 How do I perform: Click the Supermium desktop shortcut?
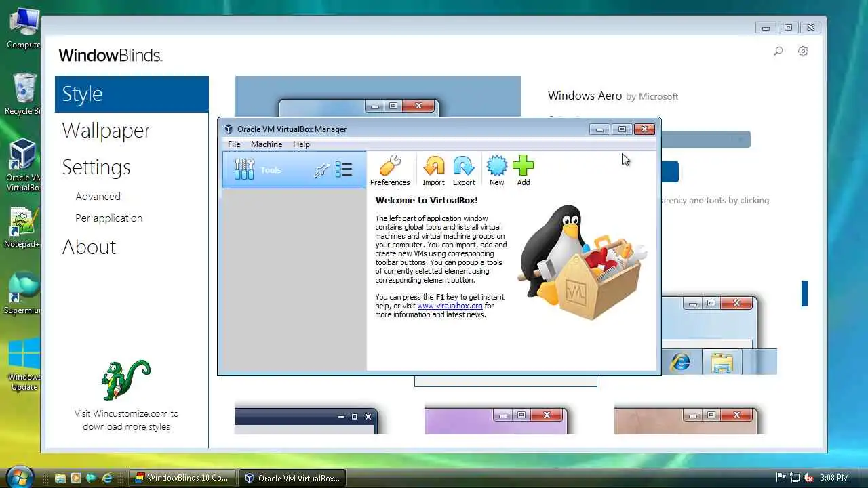tap(23, 293)
